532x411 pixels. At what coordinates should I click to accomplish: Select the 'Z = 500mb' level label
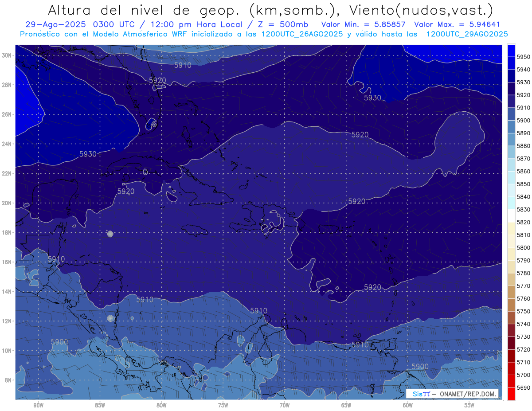coord(280,25)
